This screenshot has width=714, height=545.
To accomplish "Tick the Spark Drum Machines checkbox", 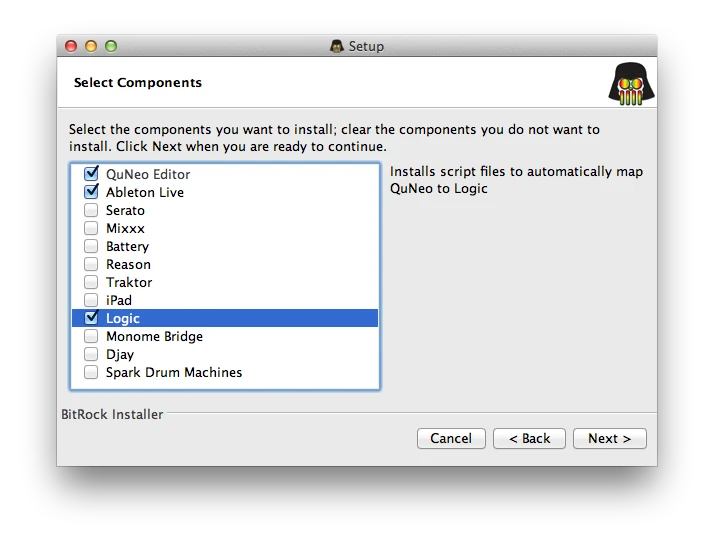I will pyautogui.click(x=91, y=372).
